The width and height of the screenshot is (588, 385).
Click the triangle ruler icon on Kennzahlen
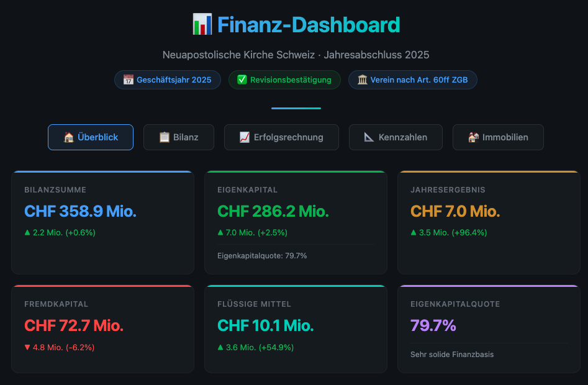(x=369, y=137)
